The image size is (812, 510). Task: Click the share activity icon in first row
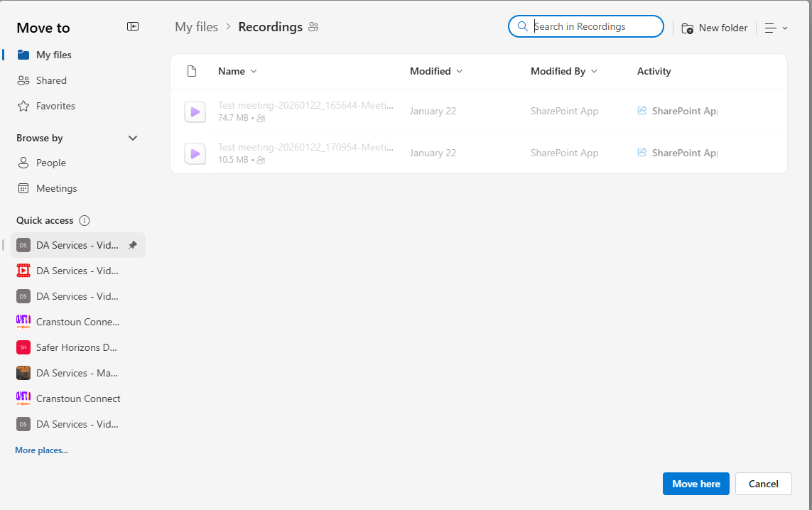click(x=642, y=111)
